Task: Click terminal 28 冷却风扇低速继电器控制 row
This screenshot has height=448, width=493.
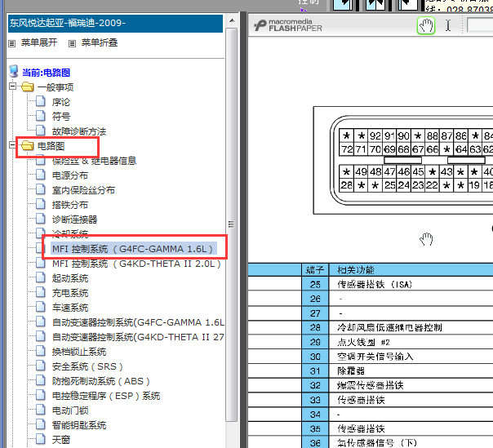Action: click(371, 328)
